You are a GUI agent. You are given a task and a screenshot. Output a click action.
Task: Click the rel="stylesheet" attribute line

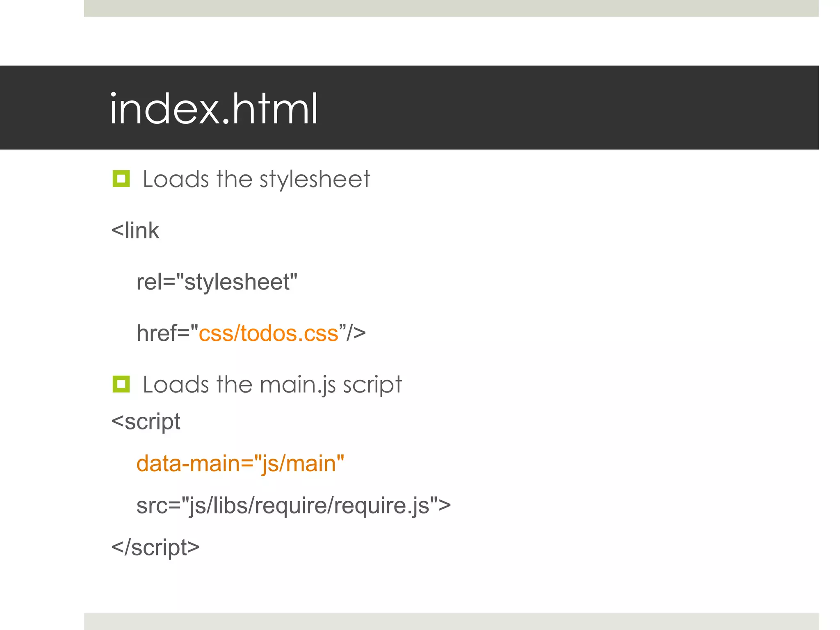point(217,282)
